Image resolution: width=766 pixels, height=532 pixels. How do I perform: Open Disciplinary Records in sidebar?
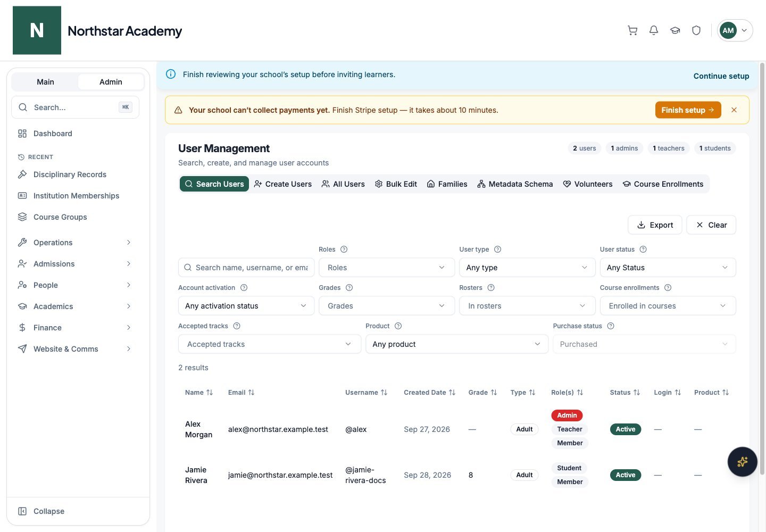(x=74, y=174)
